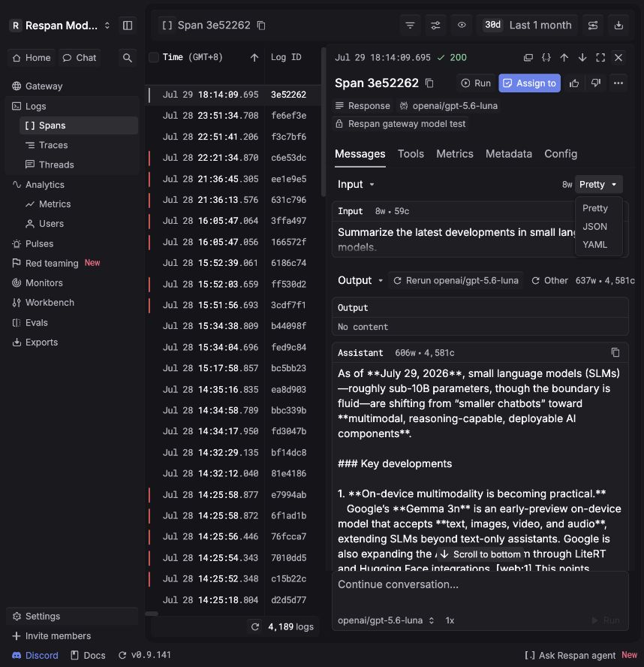Download logs with the export icon

618,26
